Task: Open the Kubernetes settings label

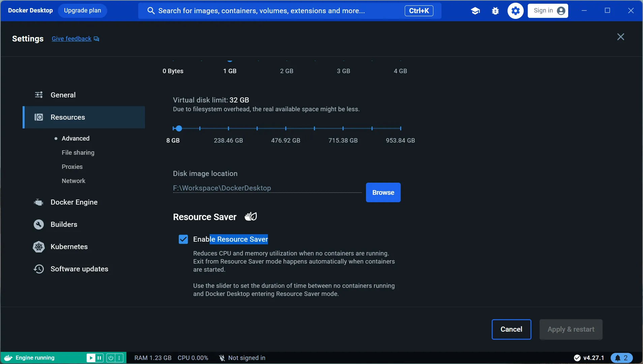Action: [69, 247]
